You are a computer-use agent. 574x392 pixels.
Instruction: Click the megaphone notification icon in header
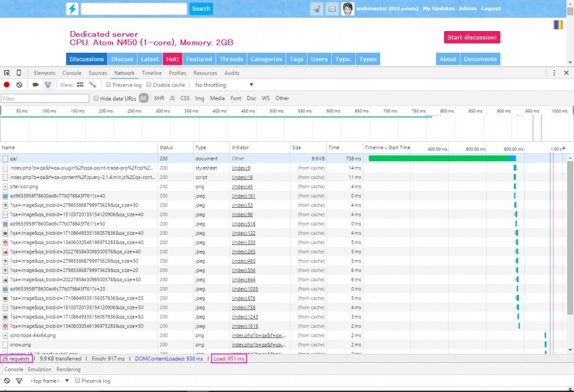[317, 9]
